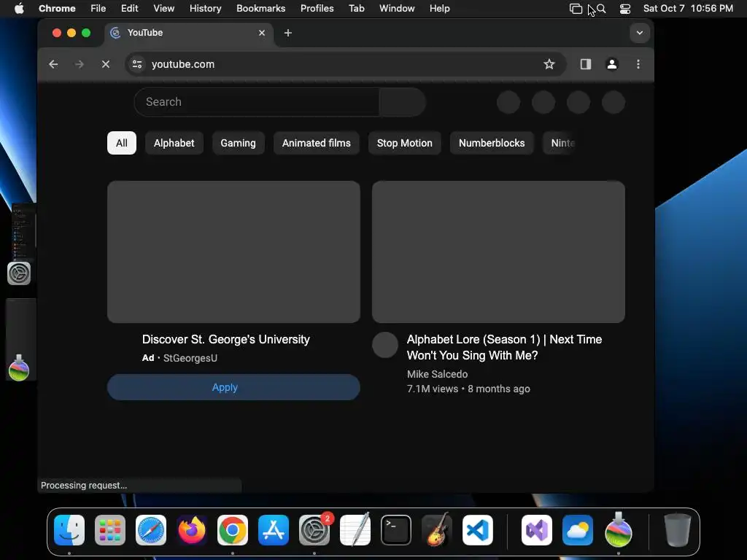
Task: Select the Numberblocks filter chip
Action: coord(492,143)
